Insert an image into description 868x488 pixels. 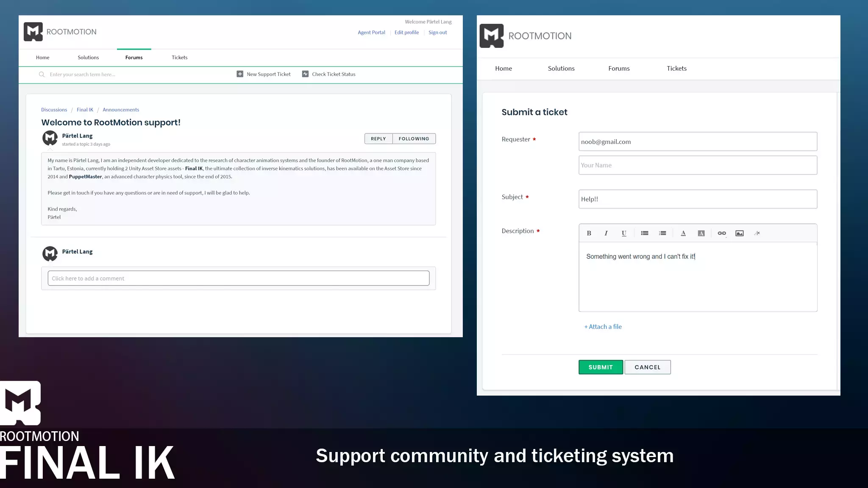coord(740,233)
